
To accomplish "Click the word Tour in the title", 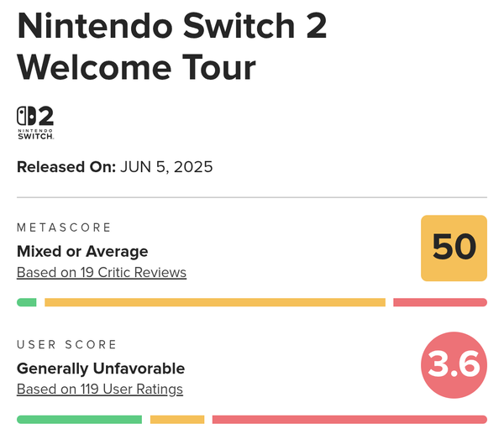I will 219,67.
